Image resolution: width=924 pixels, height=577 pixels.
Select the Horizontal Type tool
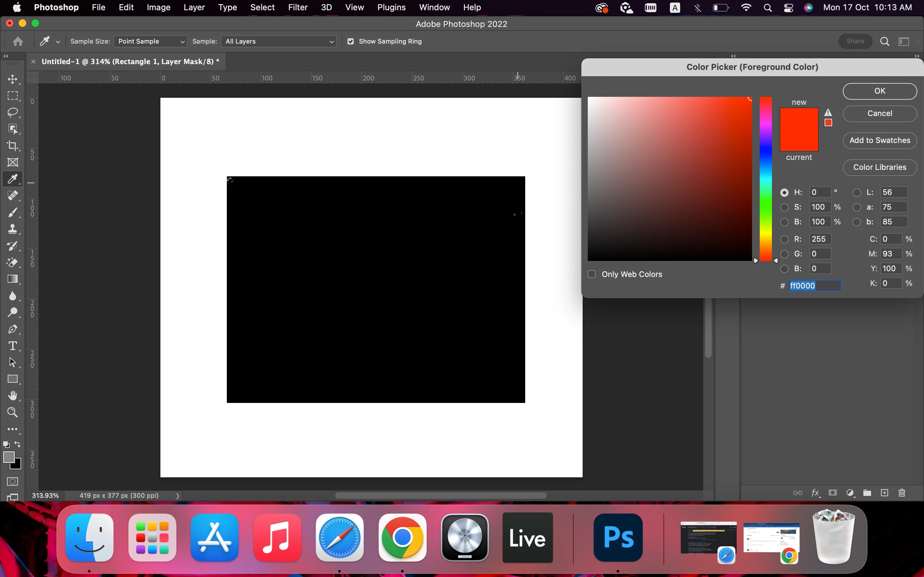click(x=13, y=346)
